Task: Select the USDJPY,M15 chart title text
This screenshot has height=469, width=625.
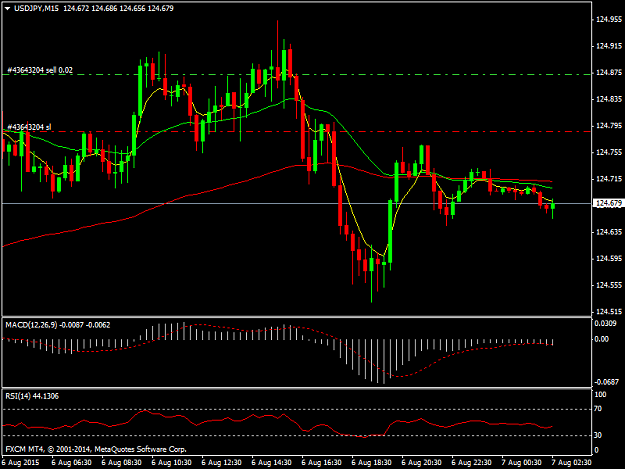Action: 37,8
